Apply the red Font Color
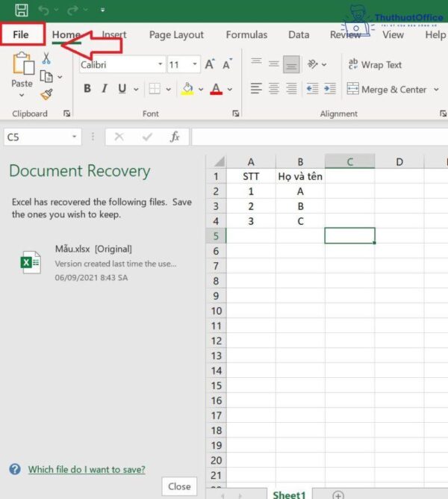Viewport: 448px width, 499px height. tap(217, 89)
